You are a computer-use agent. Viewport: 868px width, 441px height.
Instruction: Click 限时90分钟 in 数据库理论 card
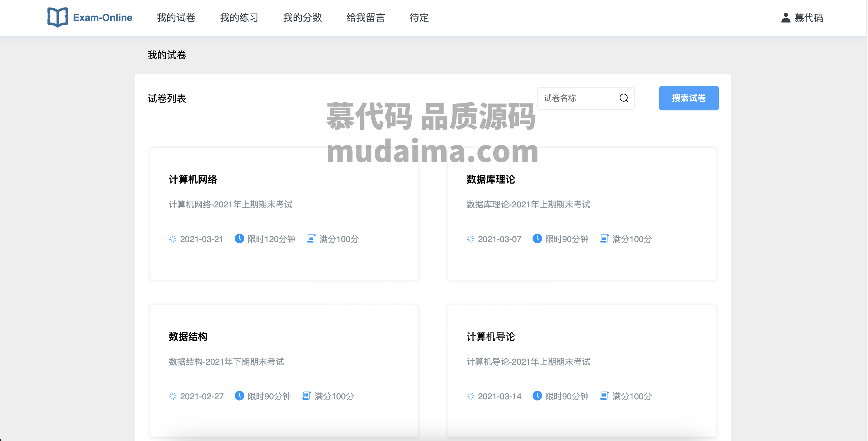567,239
